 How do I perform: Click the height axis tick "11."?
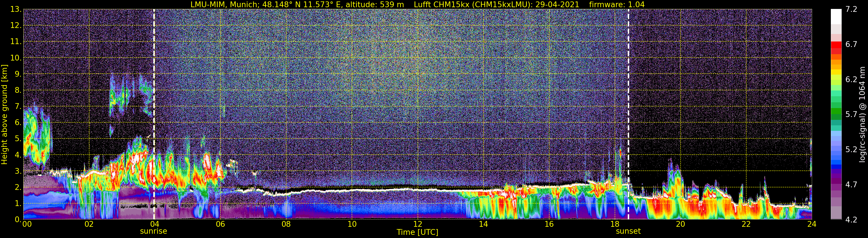click(x=16, y=42)
